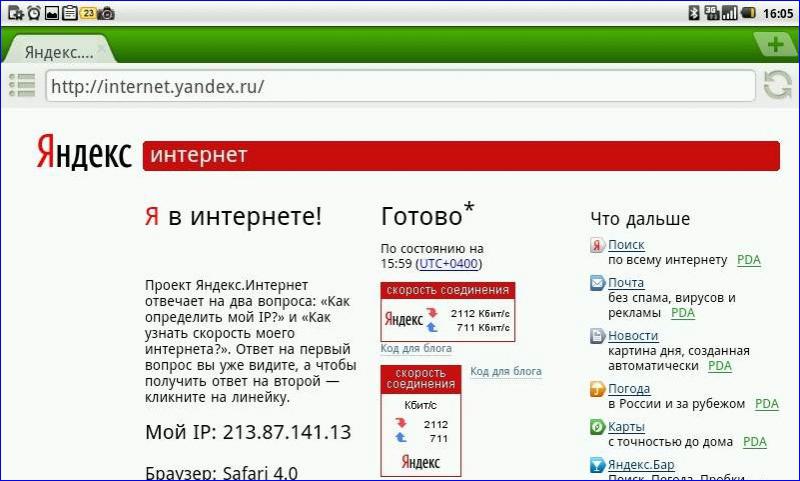Click the Погода orange weather icon
Image resolution: width=800 pixels, height=481 pixels.
coord(597,389)
